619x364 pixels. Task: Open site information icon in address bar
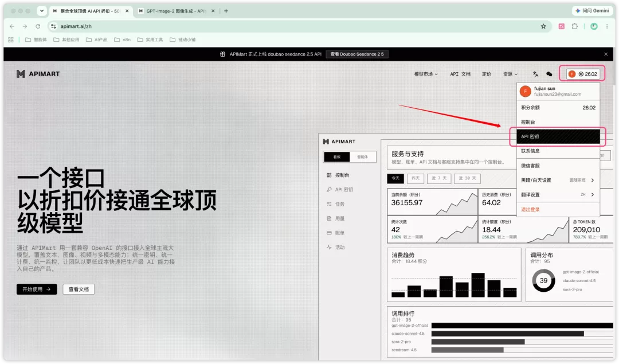coord(53,26)
